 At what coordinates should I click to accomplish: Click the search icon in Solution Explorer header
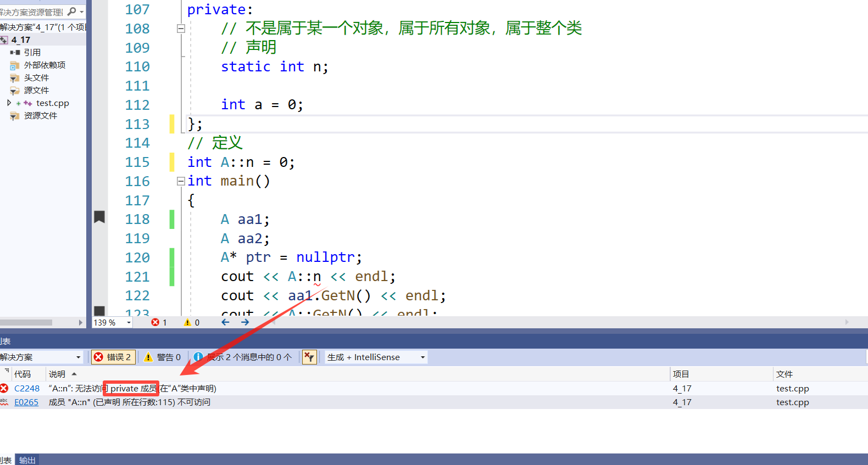click(72, 11)
